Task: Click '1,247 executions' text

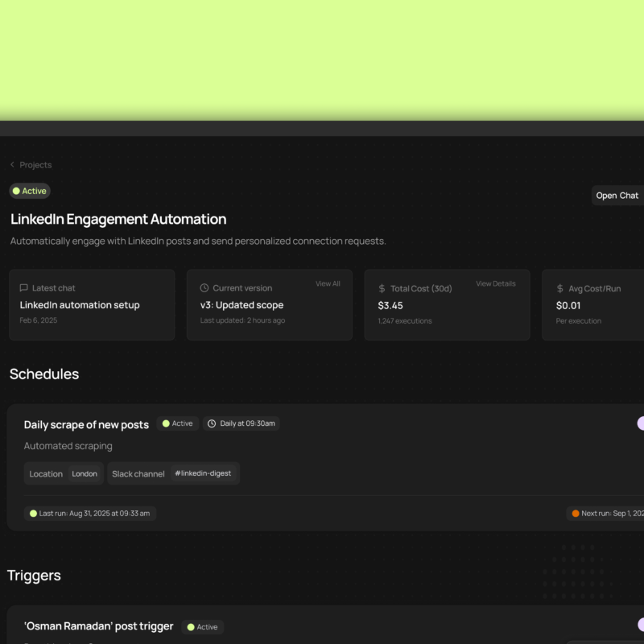Action: pos(405,321)
